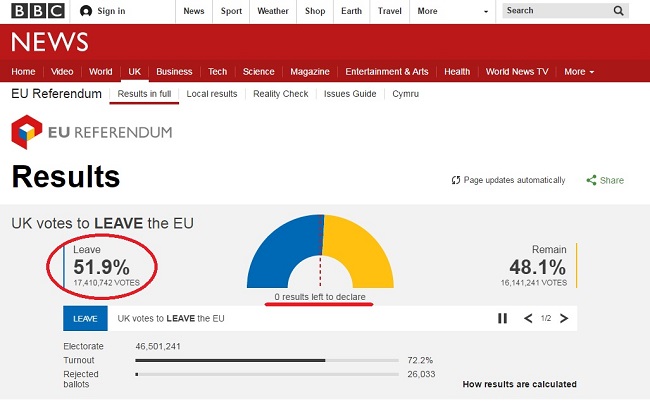Screen dimensions: 650x412
Task: Click the blue LEAVE label button
Action: tap(85, 318)
